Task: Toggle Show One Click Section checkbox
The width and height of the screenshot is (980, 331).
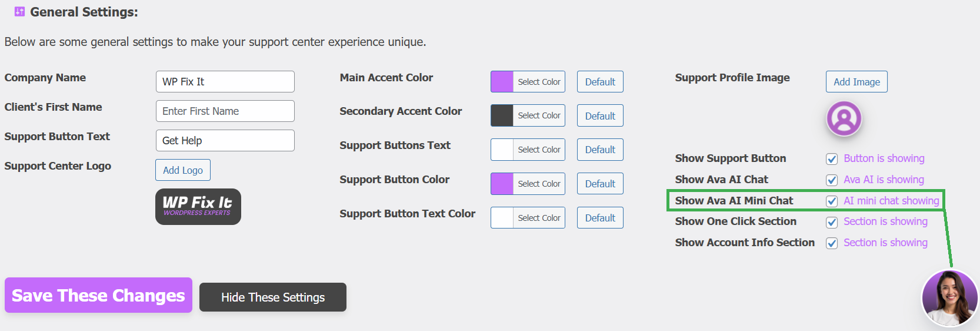Action: coord(832,223)
